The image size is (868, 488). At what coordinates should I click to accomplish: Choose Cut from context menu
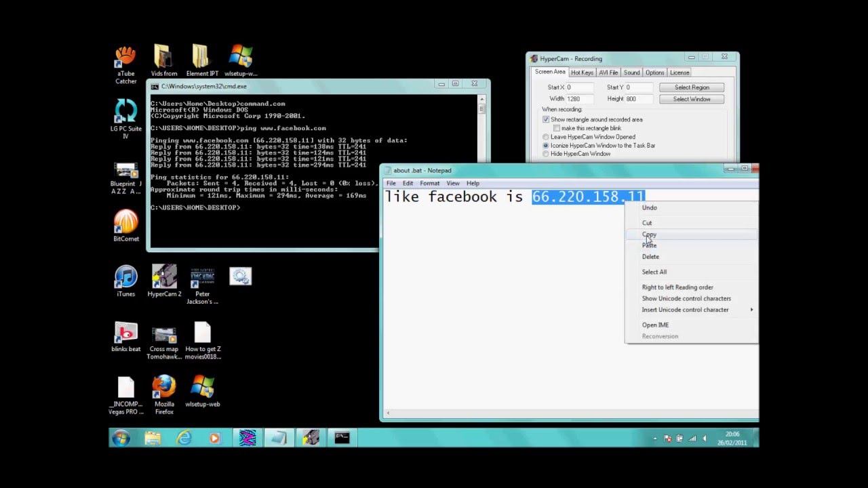pos(691,223)
